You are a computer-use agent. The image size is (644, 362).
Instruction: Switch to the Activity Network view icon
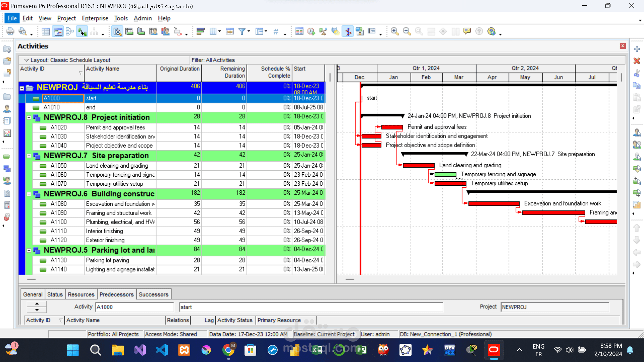[70, 32]
